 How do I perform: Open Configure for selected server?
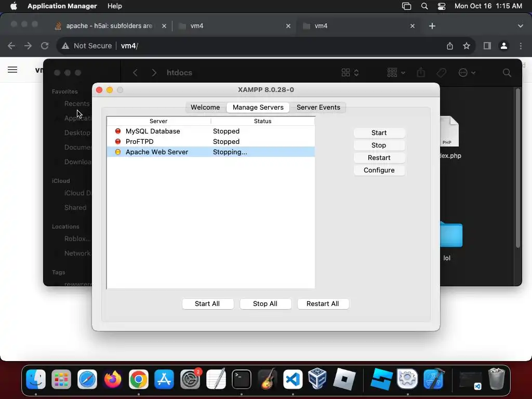pyautogui.click(x=379, y=170)
